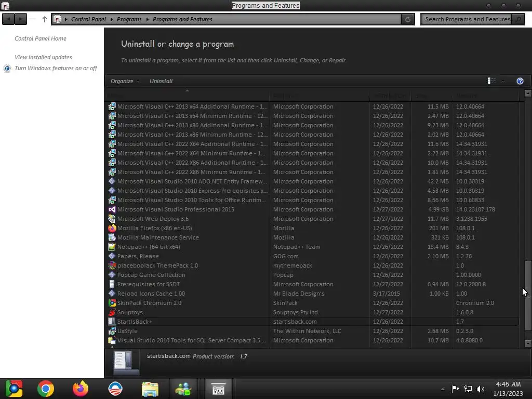
Task: Click the placeboblack ThemePack icon
Action: pyautogui.click(x=112, y=265)
